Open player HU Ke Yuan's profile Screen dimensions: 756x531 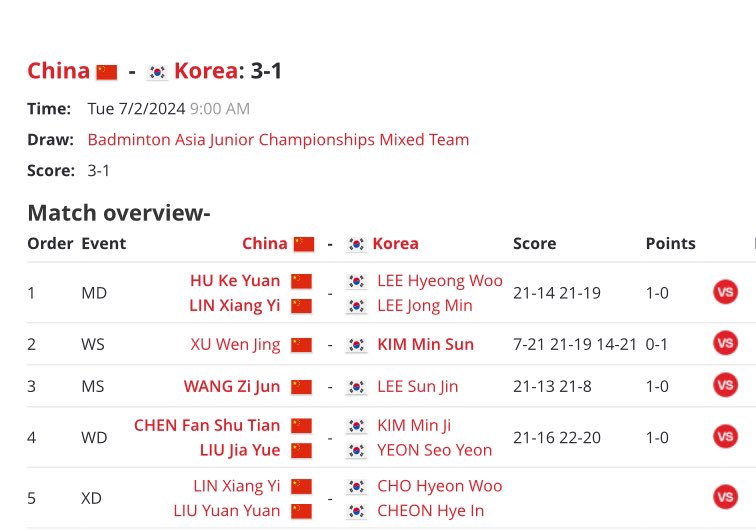235,280
